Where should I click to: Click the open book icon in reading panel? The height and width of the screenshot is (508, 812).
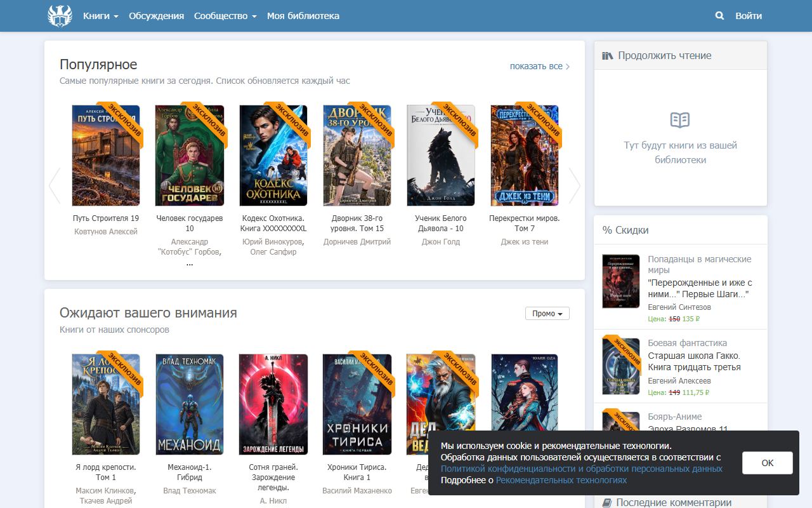tap(680, 120)
